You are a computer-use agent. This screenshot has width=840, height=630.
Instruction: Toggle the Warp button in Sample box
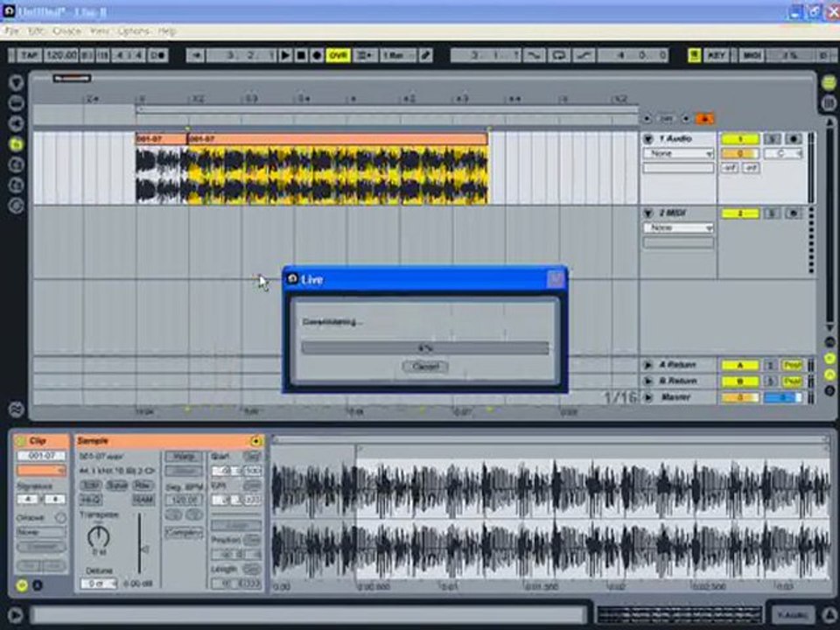pos(184,457)
